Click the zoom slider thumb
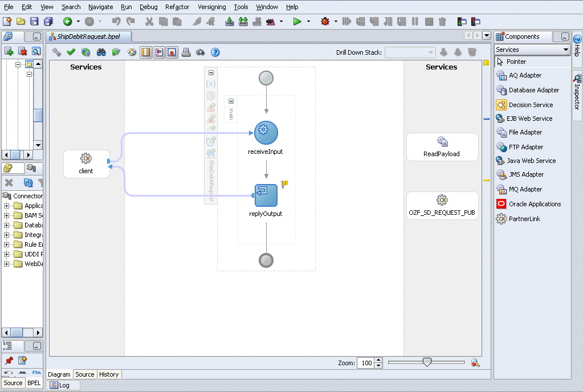Viewport: 583px width, 392px height. [427, 362]
